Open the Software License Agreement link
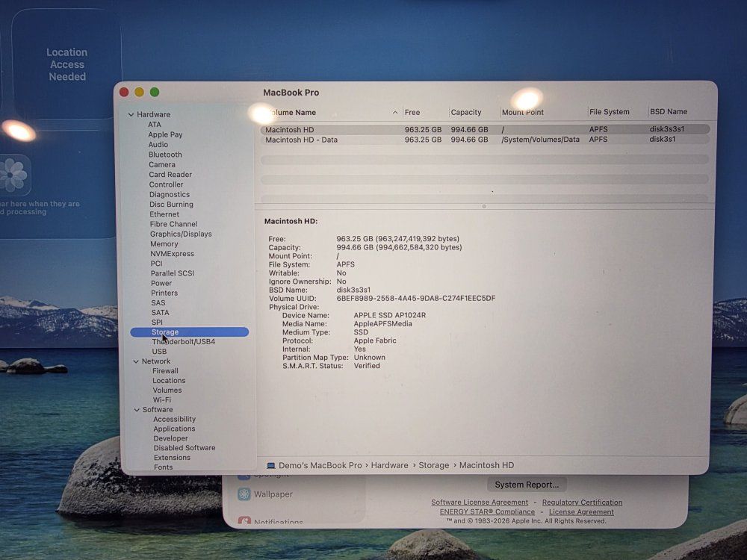Viewport: 747px width, 560px height. (480, 503)
